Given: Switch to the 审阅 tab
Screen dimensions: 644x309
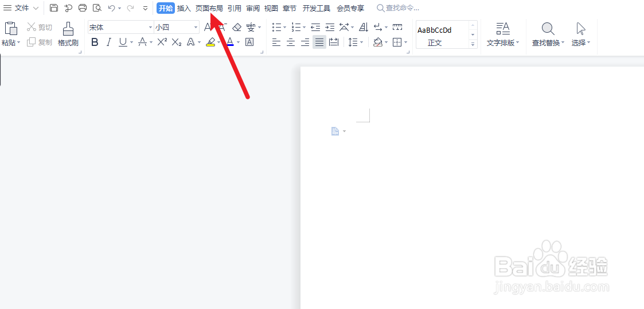Looking at the screenshot, I should tap(253, 8).
